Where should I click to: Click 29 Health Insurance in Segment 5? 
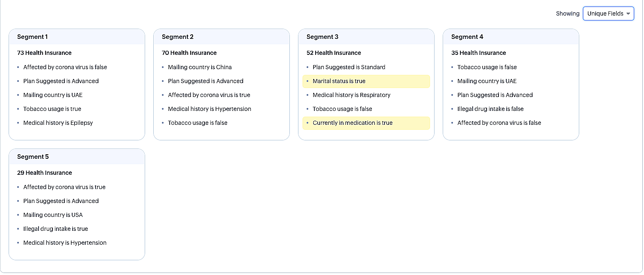coord(44,173)
